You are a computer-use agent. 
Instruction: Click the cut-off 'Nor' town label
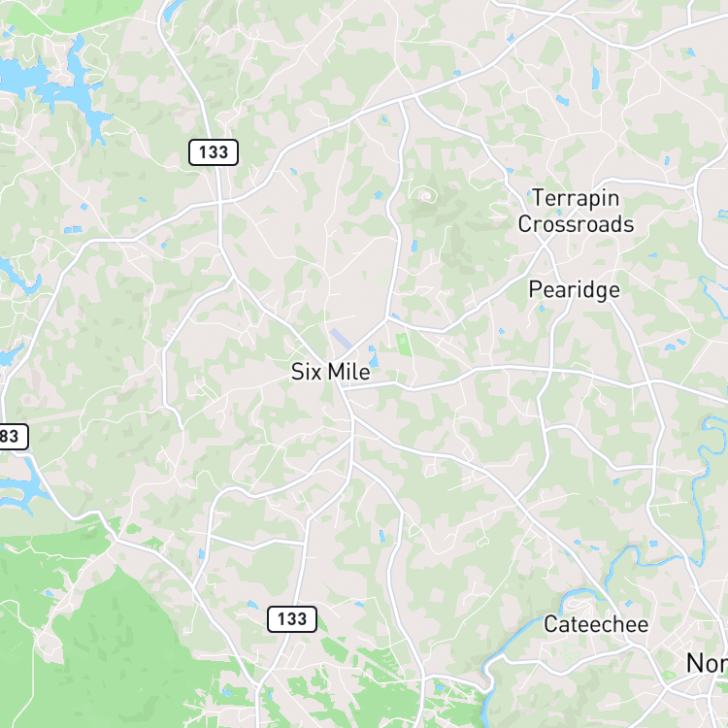point(707,663)
